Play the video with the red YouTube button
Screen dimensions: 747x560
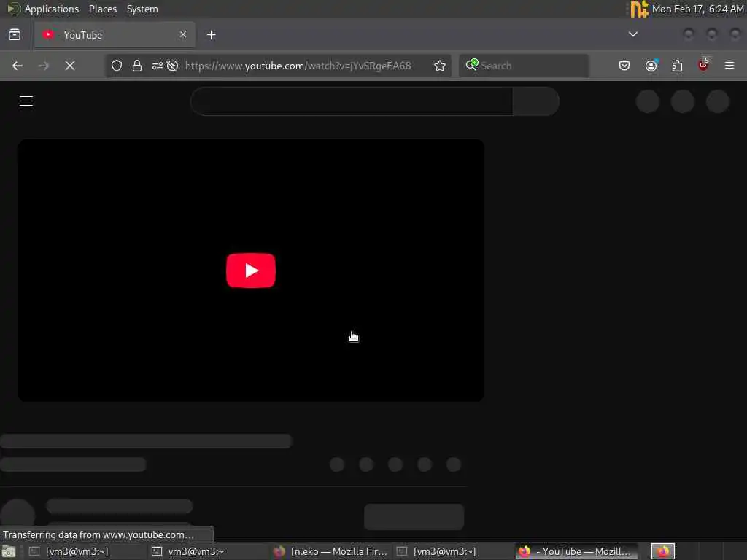(x=251, y=271)
